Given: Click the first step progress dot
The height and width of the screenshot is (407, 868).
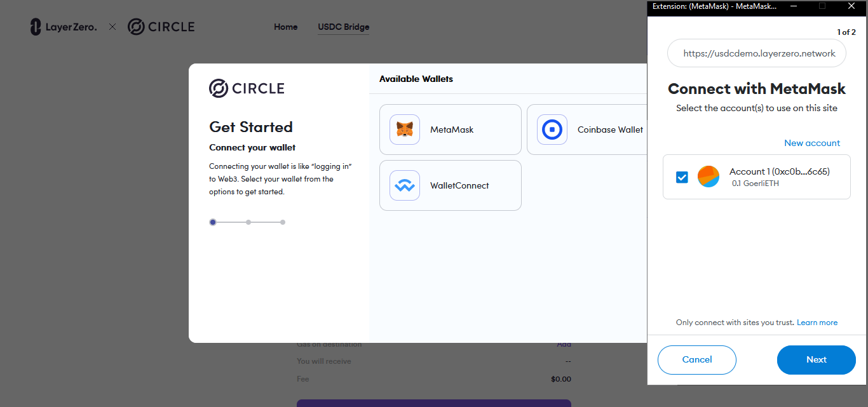Looking at the screenshot, I should click(213, 222).
